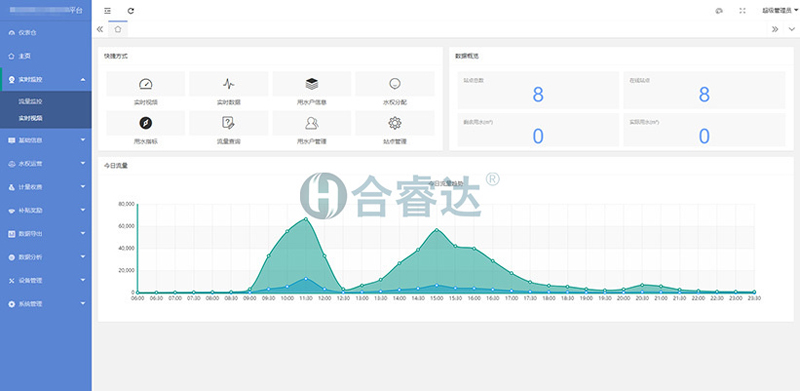Viewport: 800px width, 391px height.
Task: Expand the 计量收费 sidebar menu arrow
Action: (x=83, y=187)
